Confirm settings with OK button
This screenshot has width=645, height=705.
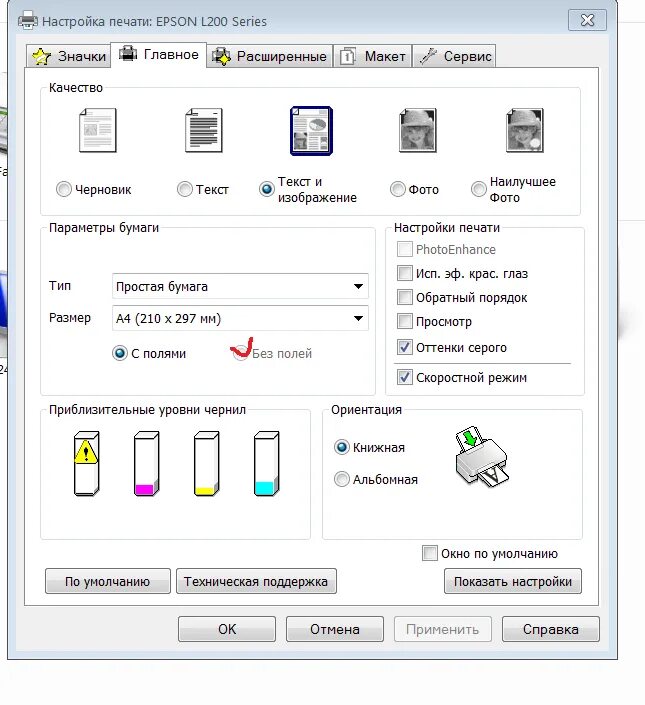227,629
